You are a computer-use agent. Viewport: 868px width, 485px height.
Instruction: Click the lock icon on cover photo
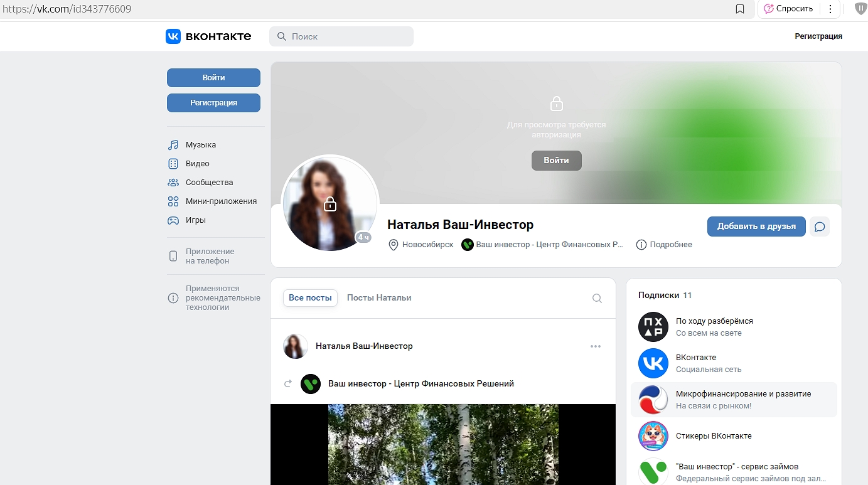[556, 104]
